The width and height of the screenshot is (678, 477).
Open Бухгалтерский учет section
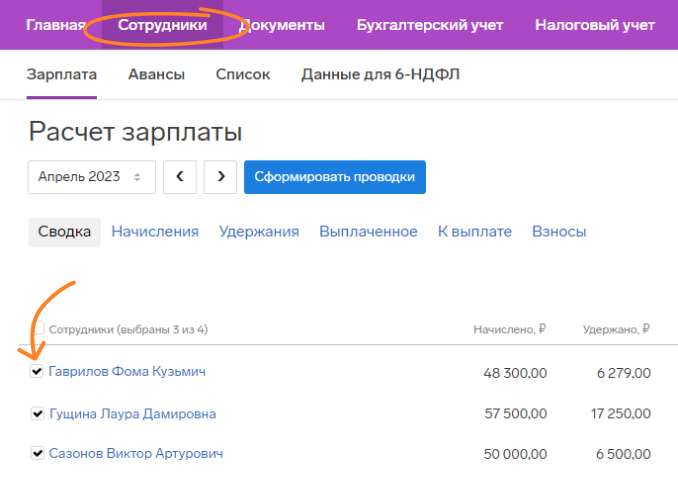pyautogui.click(x=430, y=25)
